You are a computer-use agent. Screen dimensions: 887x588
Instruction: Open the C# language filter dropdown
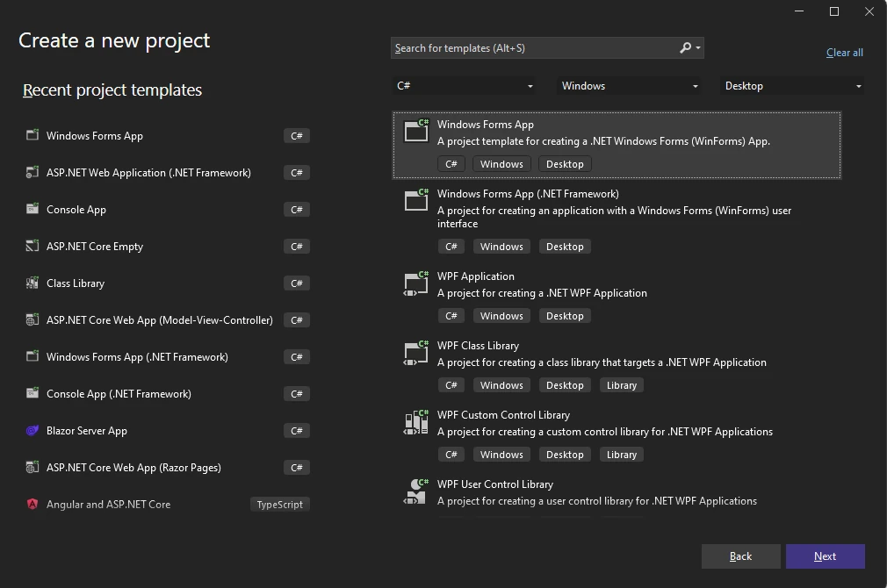tap(465, 85)
